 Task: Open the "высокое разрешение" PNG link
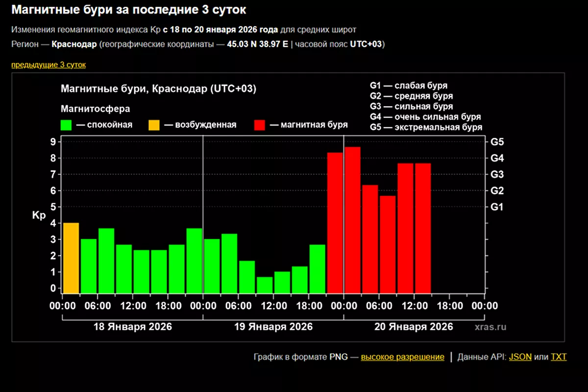402,357
